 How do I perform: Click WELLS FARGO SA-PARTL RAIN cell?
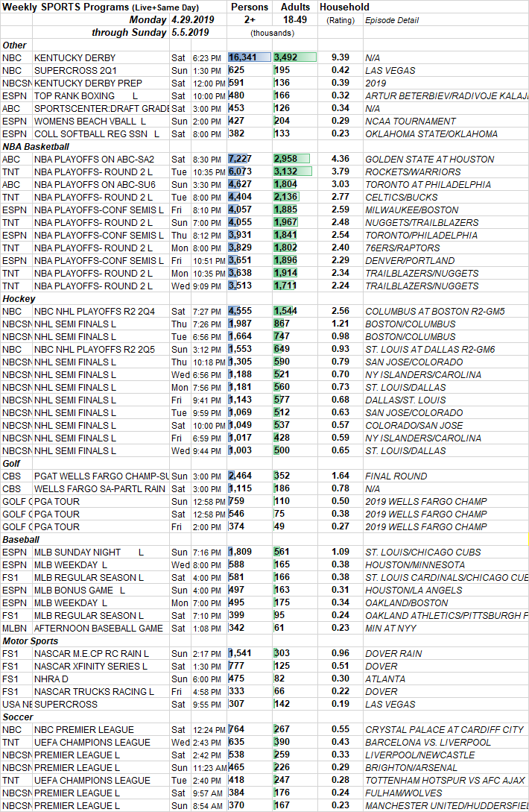tap(100, 489)
